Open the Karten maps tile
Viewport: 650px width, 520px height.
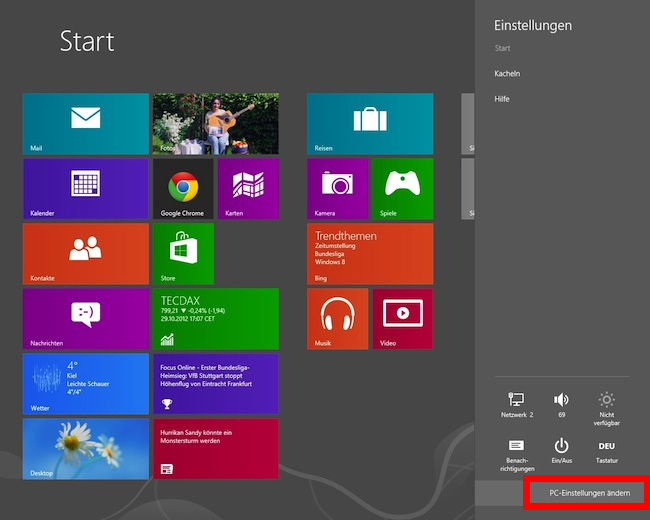tap(248, 188)
